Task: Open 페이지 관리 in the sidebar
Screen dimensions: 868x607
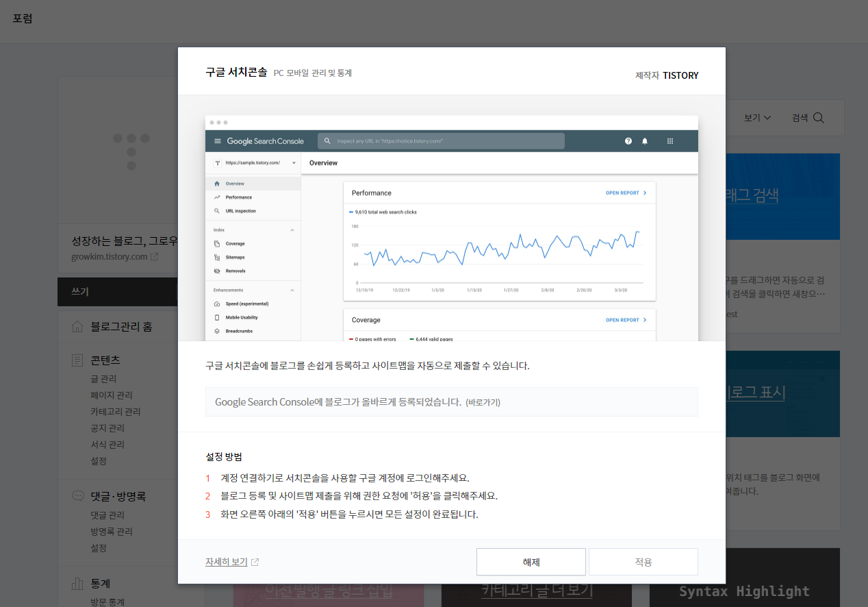Action: [112, 395]
